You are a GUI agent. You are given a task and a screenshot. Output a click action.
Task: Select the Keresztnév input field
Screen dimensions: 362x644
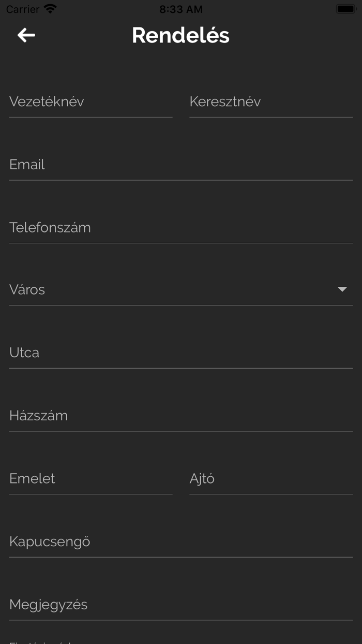[x=270, y=102]
